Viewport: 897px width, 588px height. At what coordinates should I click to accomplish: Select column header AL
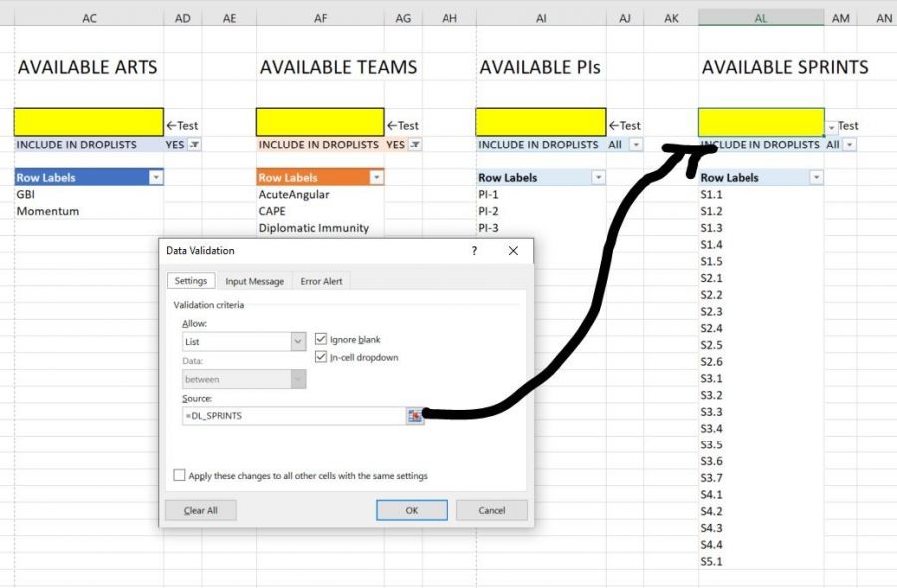point(760,18)
